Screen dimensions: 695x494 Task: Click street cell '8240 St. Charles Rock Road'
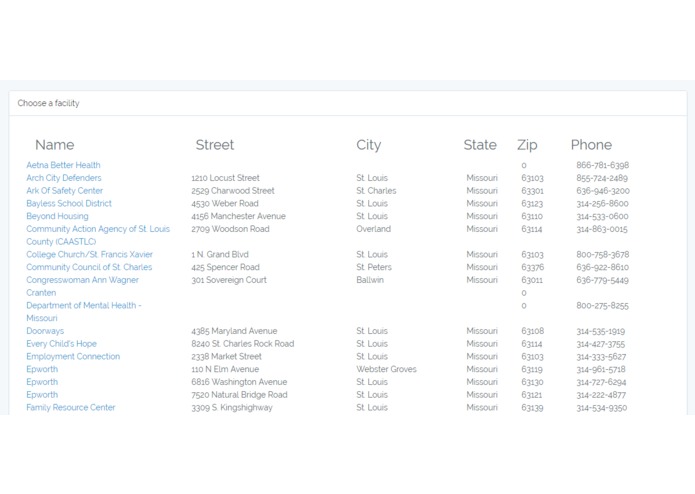(243, 344)
